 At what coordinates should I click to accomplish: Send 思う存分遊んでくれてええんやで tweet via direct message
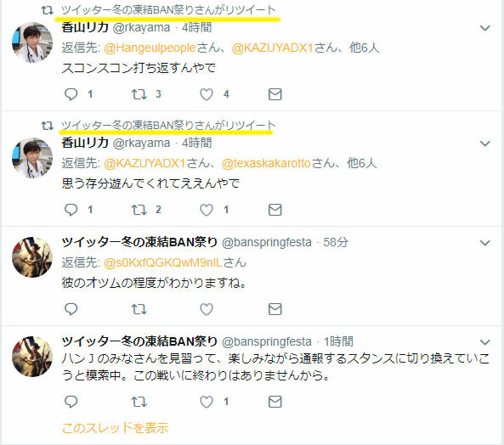[x=275, y=210]
